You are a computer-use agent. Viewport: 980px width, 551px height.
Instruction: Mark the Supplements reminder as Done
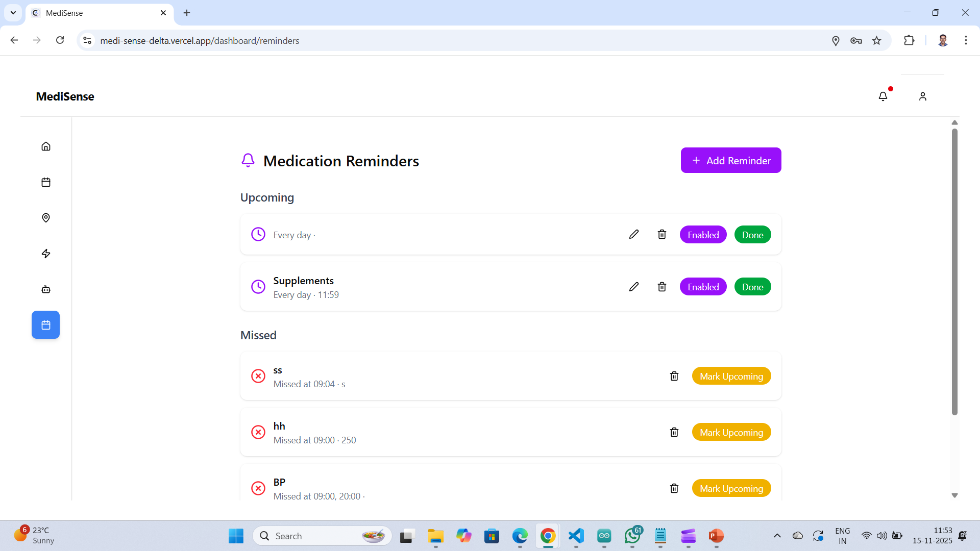pyautogui.click(x=752, y=286)
